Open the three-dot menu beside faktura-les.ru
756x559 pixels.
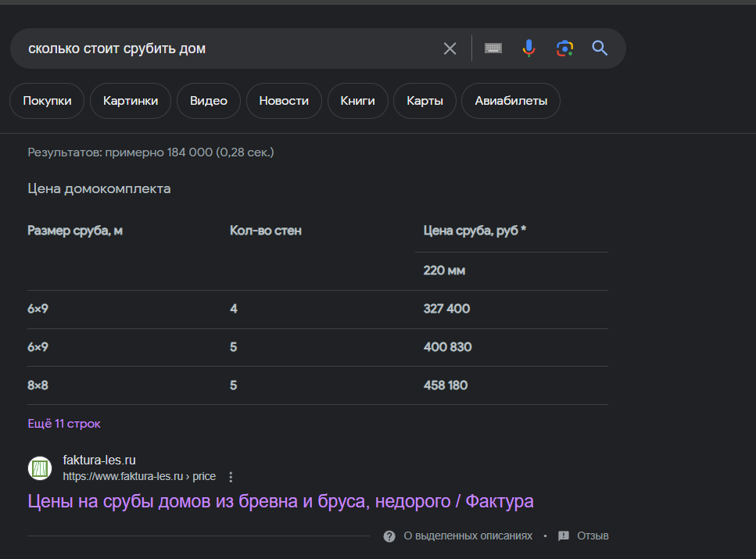pyautogui.click(x=231, y=477)
